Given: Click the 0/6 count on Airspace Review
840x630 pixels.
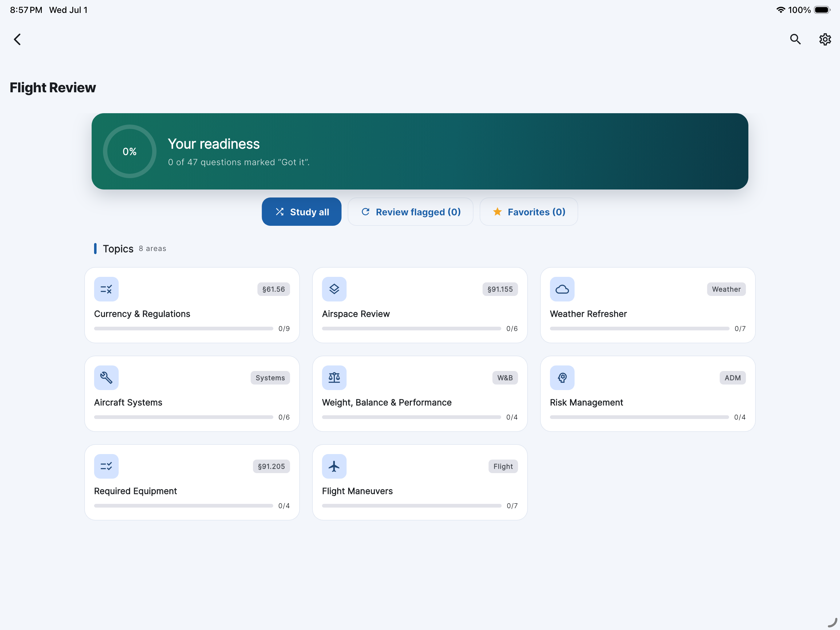Looking at the screenshot, I should point(512,329).
